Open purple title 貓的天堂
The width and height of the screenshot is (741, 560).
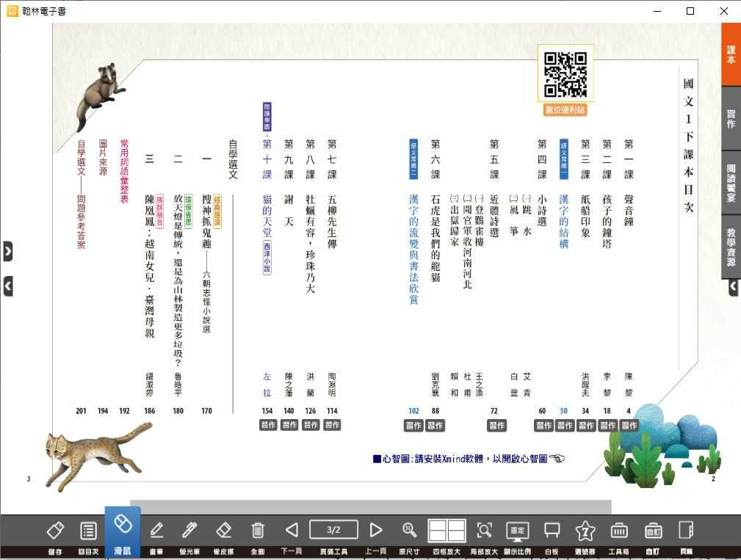pyautogui.click(x=267, y=216)
